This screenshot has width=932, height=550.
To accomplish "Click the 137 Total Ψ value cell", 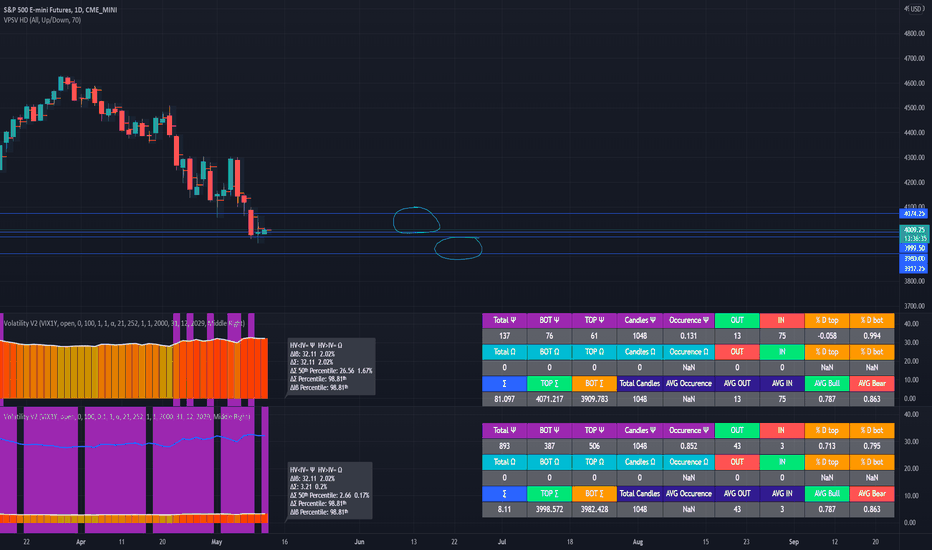I will 505,336.
